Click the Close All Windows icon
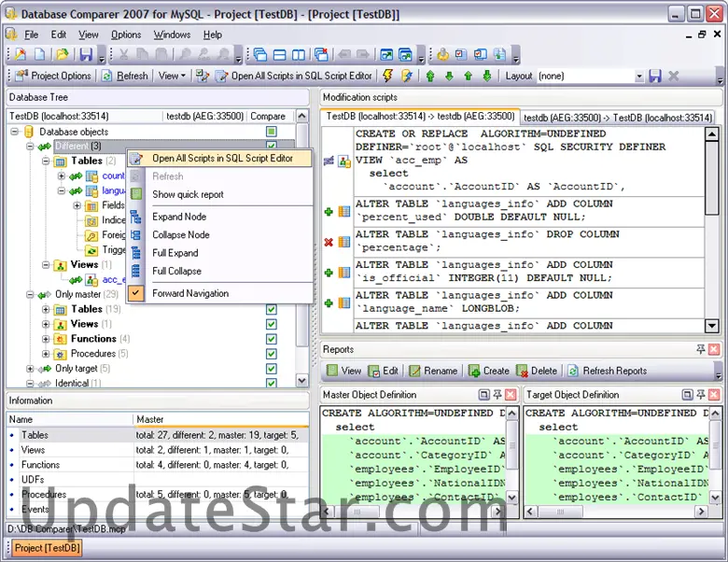 click(321, 55)
